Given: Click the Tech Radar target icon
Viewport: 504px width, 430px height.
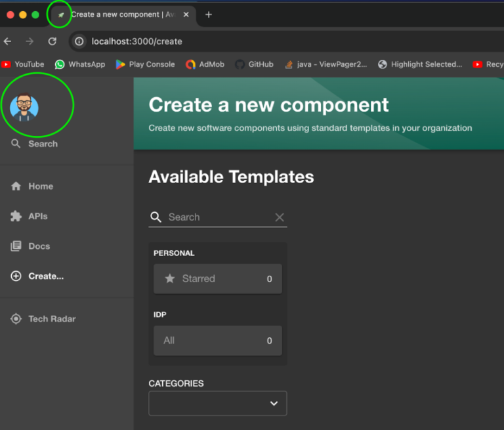Looking at the screenshot, I should pos(16,318).
